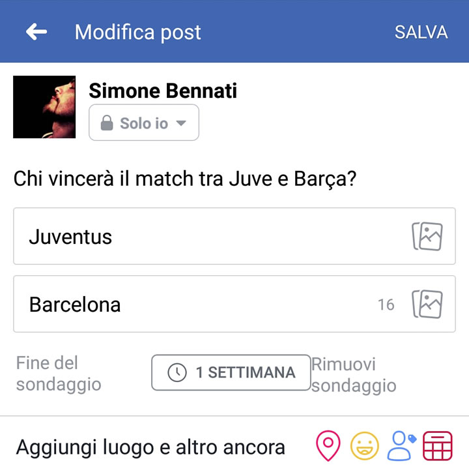Open the red poll list icon
Screen dimensions: 469x476
coord(438,447)
